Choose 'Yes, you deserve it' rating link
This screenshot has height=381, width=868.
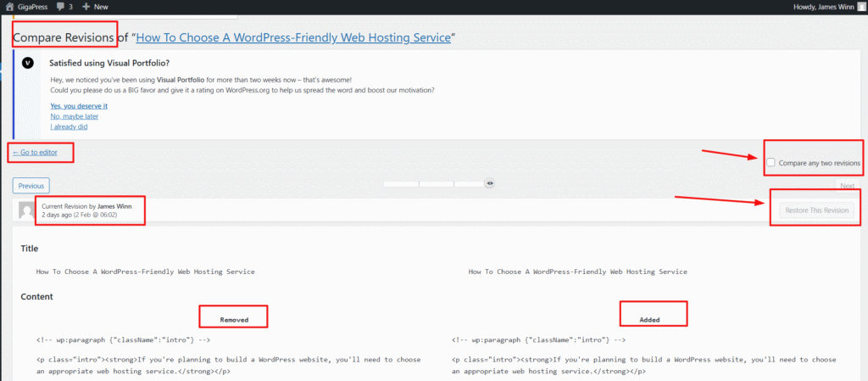pyautogui.click(x=79, y=106)
